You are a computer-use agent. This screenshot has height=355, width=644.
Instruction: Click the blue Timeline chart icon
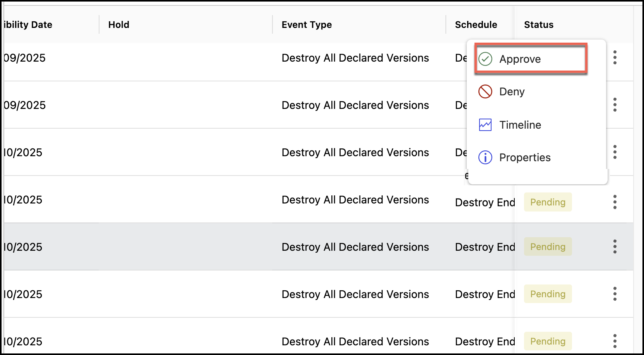click(485, 125)
